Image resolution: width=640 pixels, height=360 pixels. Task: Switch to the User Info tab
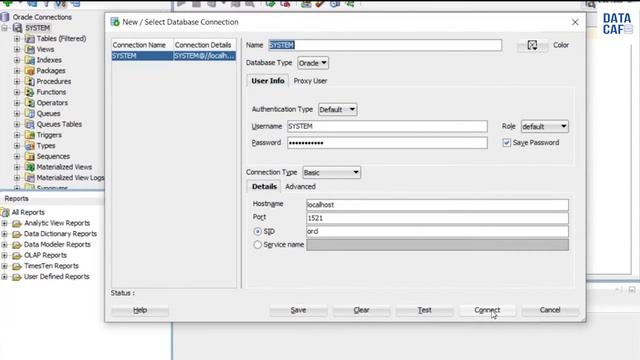coord(268,81)
